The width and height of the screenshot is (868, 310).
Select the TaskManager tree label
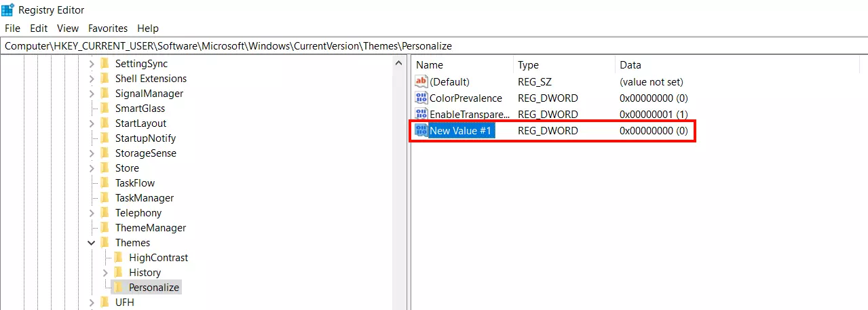145,198
